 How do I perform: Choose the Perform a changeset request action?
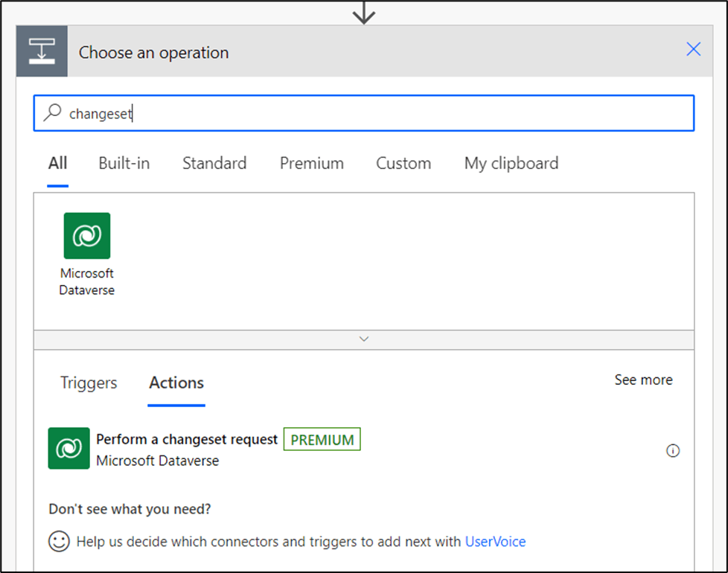[x=187, y=440]
